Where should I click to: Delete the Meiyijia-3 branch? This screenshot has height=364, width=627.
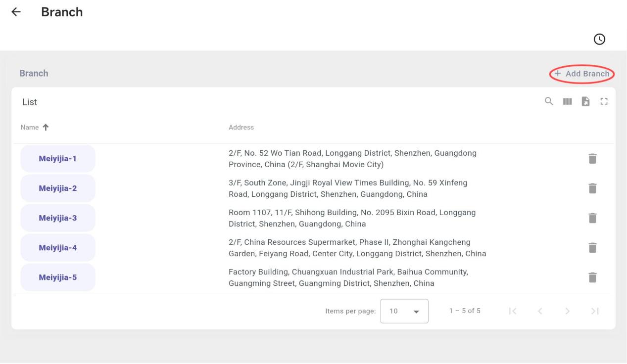point(592,218)
